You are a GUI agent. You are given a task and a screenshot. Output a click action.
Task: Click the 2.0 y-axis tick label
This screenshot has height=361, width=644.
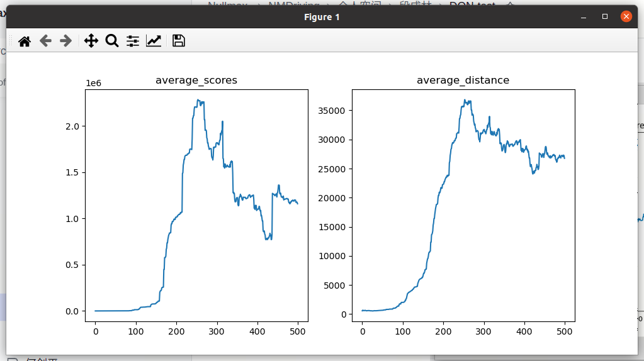pos(72,127)
